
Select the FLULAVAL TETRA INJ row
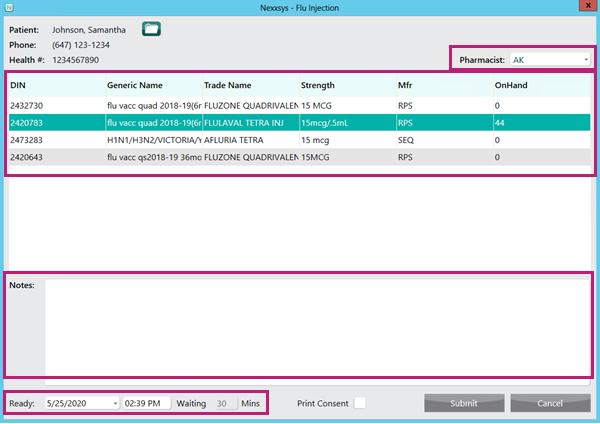click(x=250, y=123)
